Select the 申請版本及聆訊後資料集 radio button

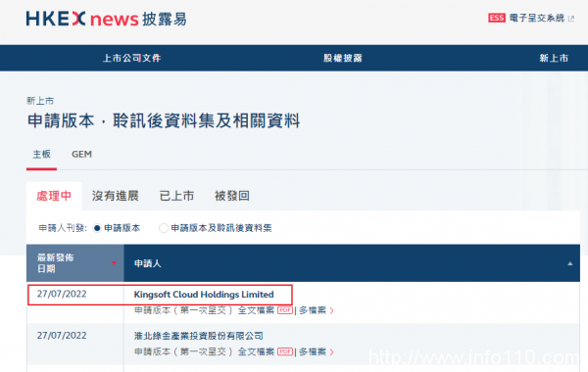pyautogui.click(x=164, y=228)
